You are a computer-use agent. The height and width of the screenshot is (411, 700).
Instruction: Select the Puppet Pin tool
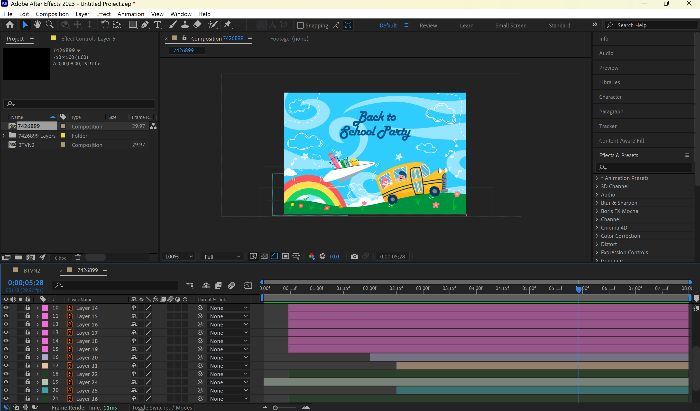(x=228, y=25)
